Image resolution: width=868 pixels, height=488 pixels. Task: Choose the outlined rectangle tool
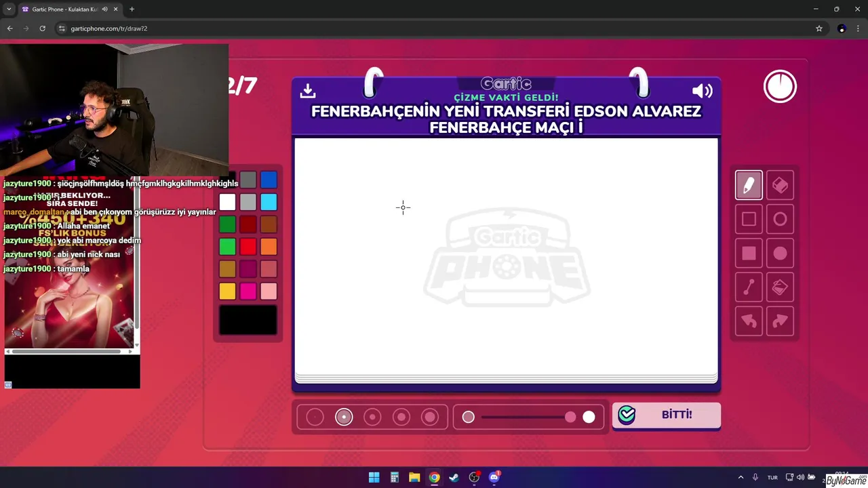[749, 219]
